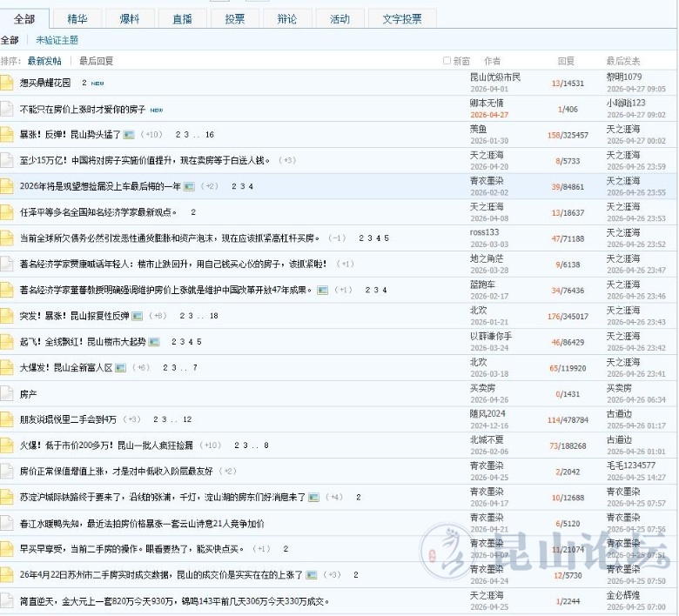Jump to page 16 of 暴涨！反弹！ thread
The image size is (679, 616).
pos(210,135)
